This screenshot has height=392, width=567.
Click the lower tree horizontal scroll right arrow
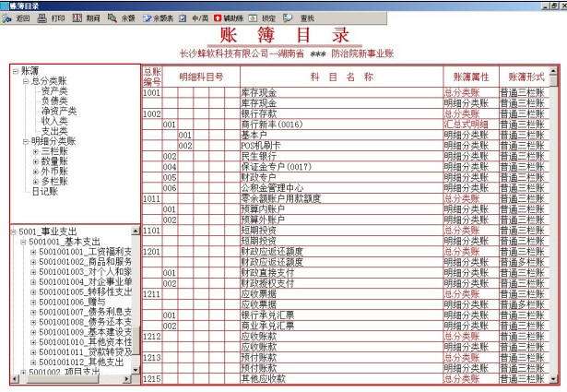click(127, 379)
